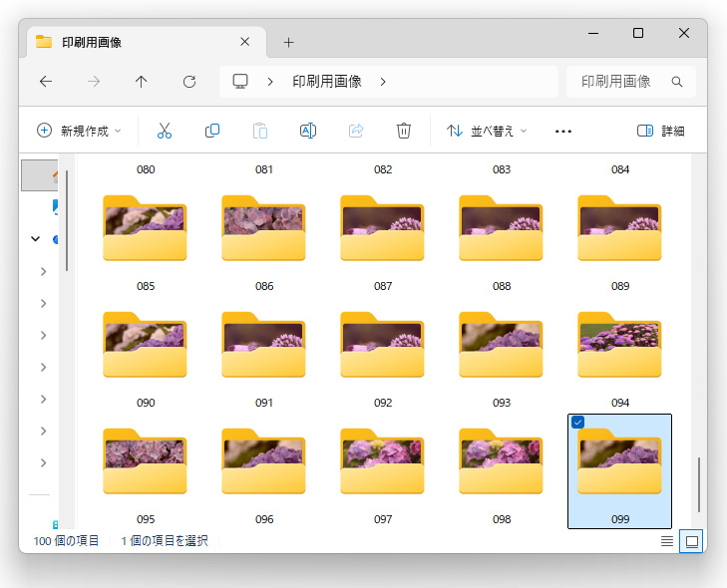Expand the chevron after 印刷用画像 in address bar
The image size is (727, 588).
coord(383,82)
